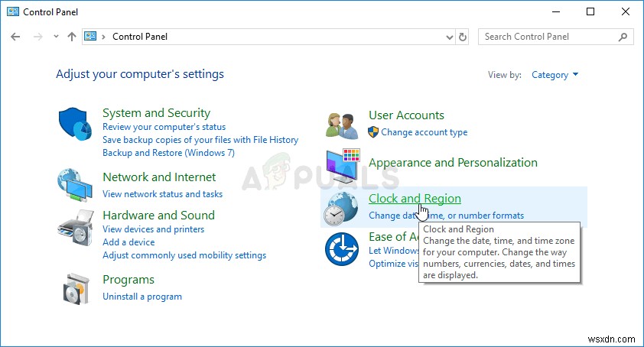Open the Network and Internet globe icon
The image size is (644, 347).
tap(75, 185)
